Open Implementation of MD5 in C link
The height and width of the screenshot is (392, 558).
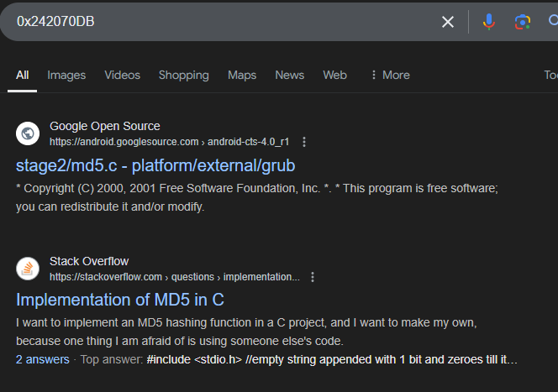coord(120,300)
